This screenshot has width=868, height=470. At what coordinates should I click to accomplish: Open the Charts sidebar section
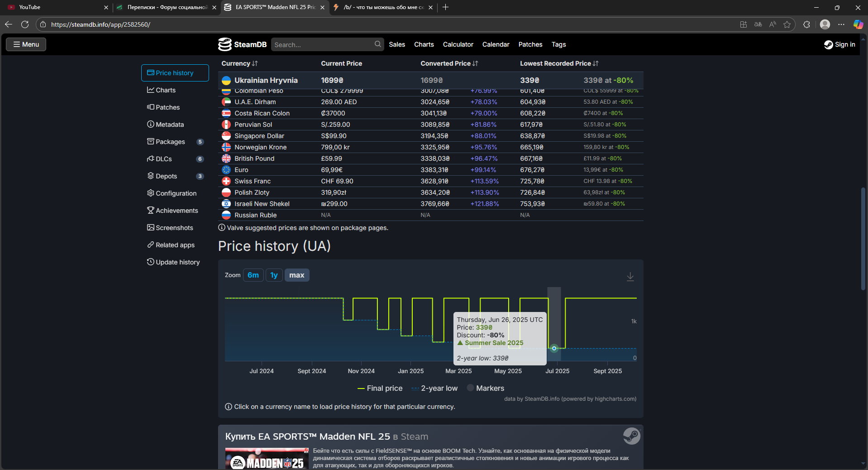click(175, 90)
